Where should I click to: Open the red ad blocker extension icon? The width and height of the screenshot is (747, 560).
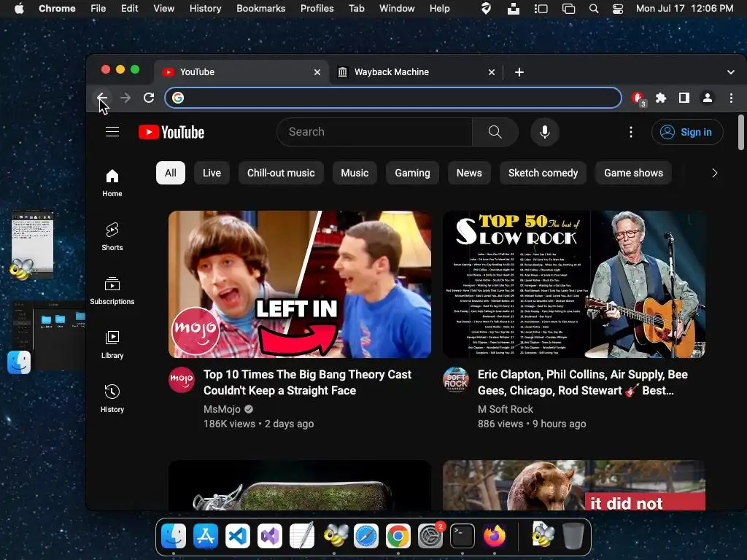click(638, 98)
